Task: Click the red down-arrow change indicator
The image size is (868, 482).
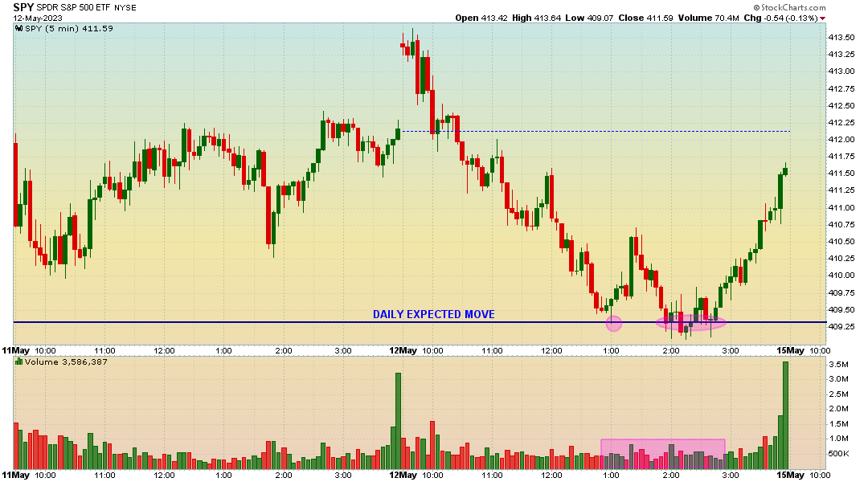Action: [823, 18]
